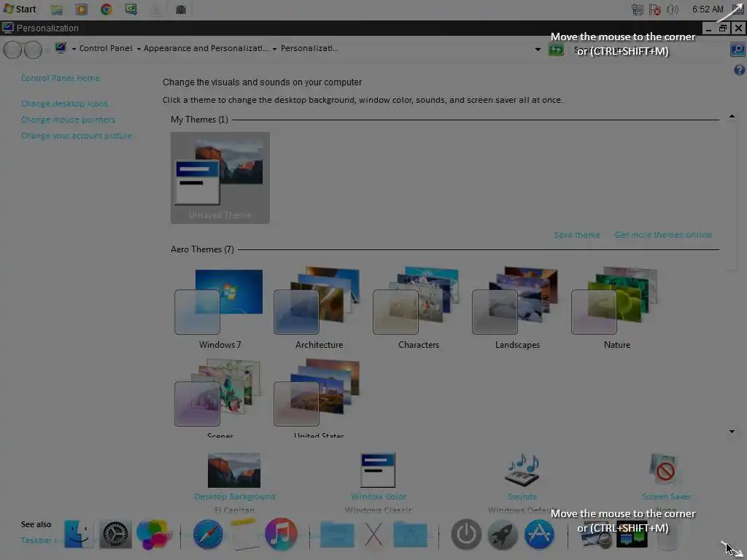Screen dimensions: 747x560
Task: Click the green refresh button
Action: click(x=556, y=49)
